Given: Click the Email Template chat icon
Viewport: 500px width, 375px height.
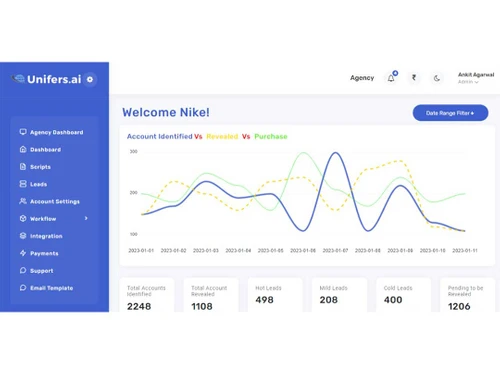Looking at the screenshot, I should [x=23, y=288].
